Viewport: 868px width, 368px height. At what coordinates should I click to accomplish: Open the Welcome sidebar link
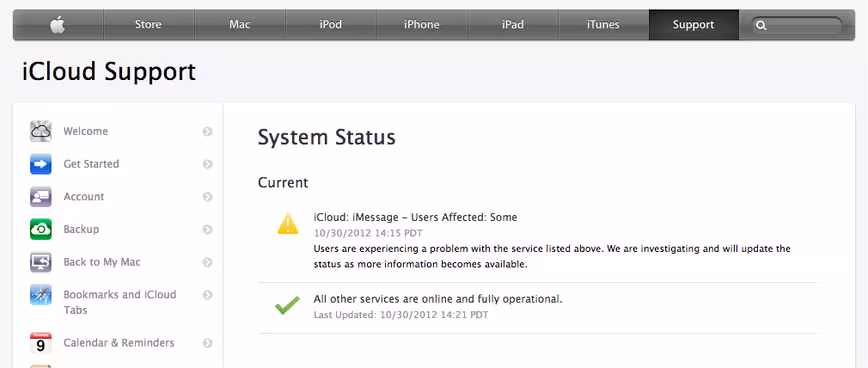tap(86, 132)
